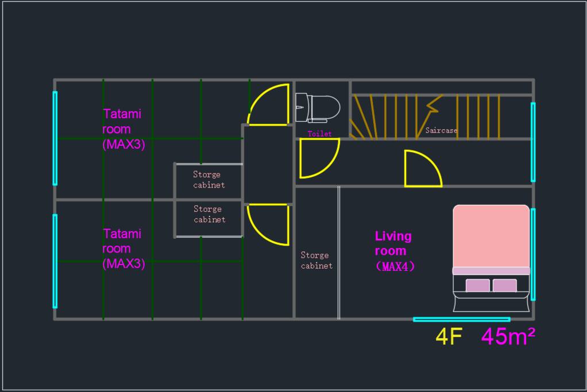The width and height of the screenshot is (587, 392).
Task: Select the upper tatami room door arc
Action: coord(268,104)
